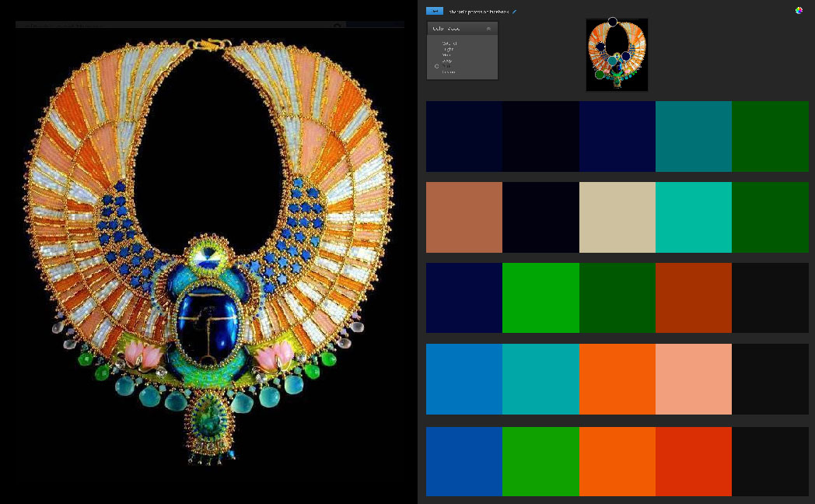Screen dimensions: 815x504
Task: Click the theme name text field
Action: 479,12
